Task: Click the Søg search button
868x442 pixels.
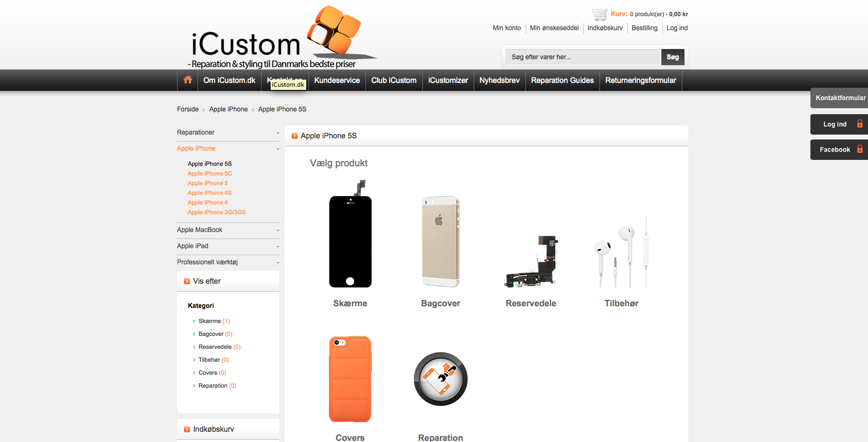Action: (x=673, y=57)
